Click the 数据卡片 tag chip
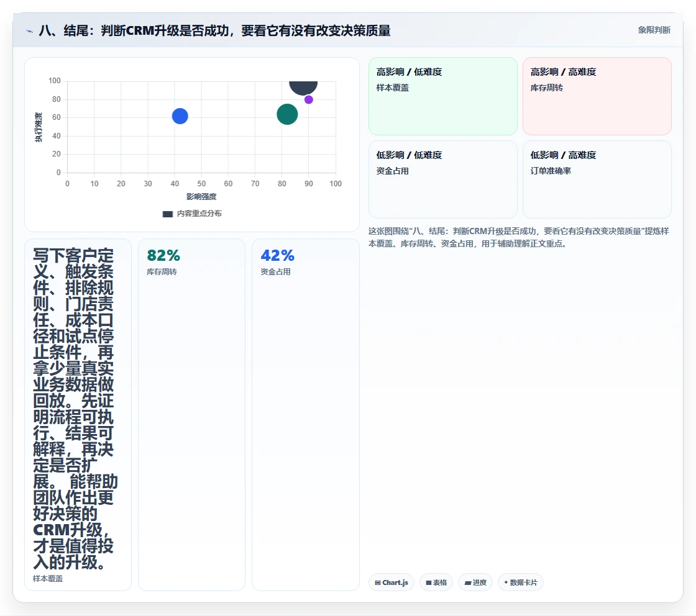This screenshot has width=696, height=616. tap(520, 582)
